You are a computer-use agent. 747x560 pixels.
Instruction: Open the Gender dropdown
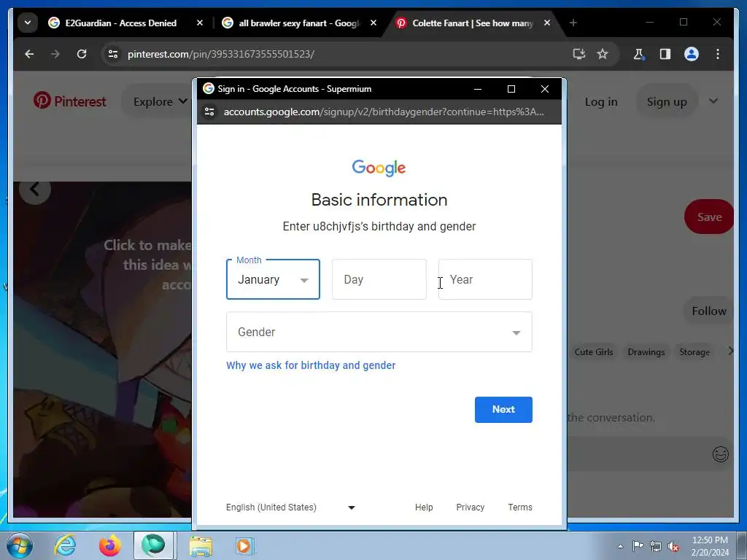[x=379, y=332]
